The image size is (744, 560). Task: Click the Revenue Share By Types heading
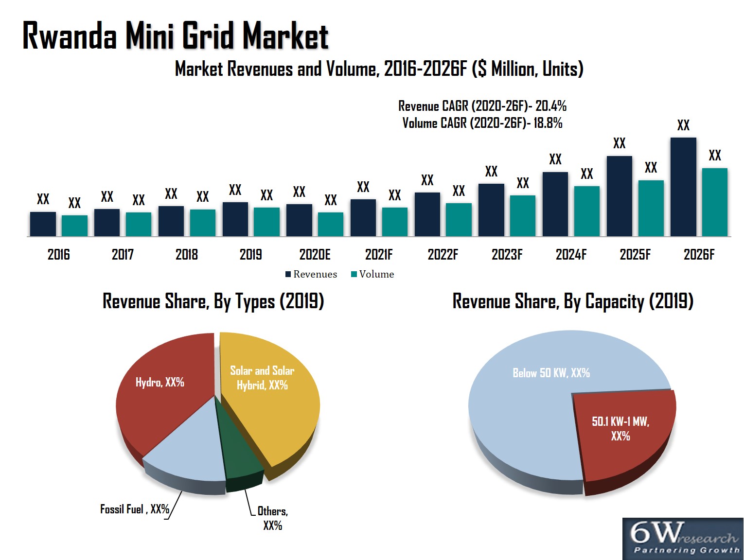tap(213, 301)
